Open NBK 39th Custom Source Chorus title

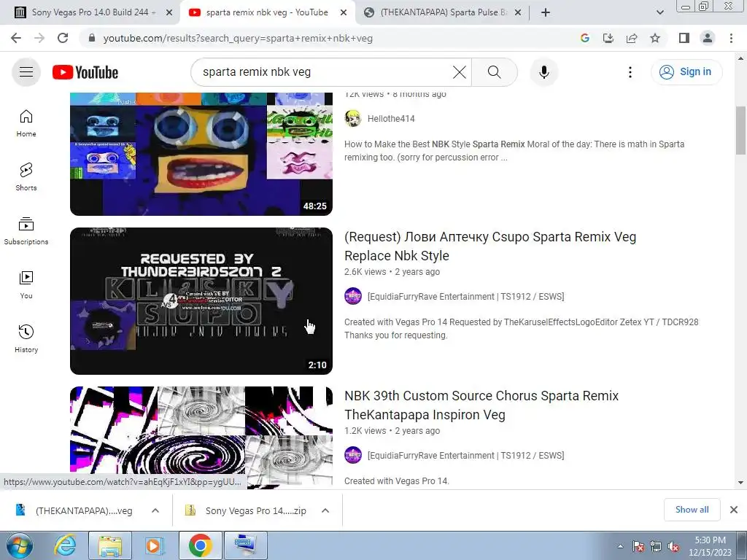pos(481,405)
